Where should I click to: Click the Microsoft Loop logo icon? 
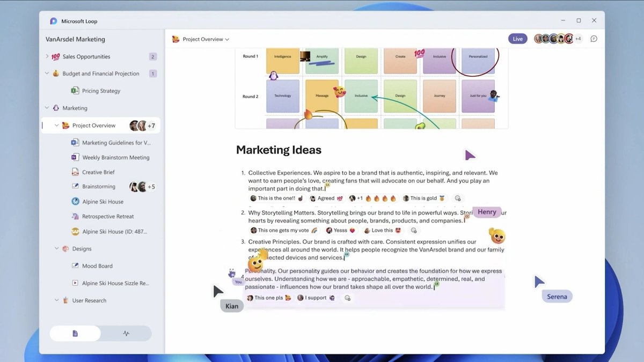54,21
